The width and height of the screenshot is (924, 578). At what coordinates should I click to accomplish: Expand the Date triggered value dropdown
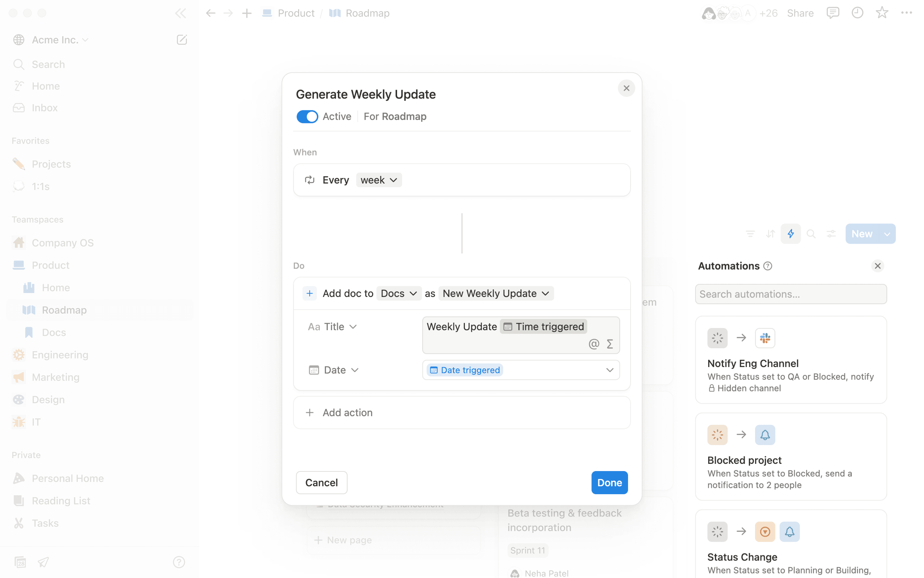[x=610, y=370]
